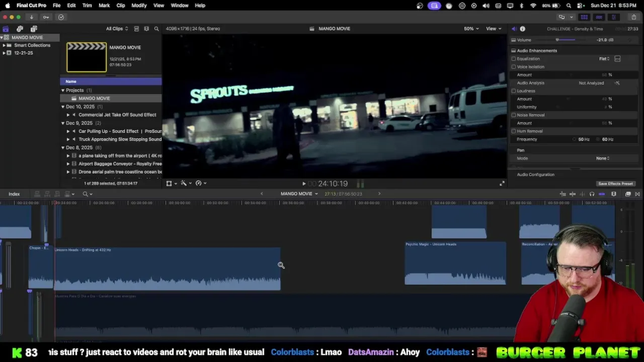The height and width of the screenshot is (362, 644).
Task: Open the viewer 50% zoom dropdown
Action: [471, 29]
